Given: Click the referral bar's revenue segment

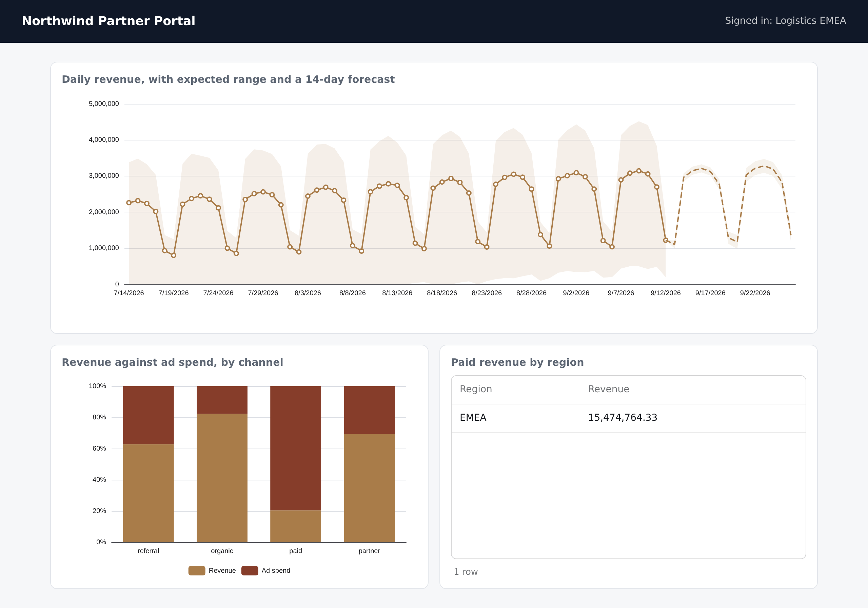Looking at the screenshot, I should pyautogui.click(x=148, y=493).
